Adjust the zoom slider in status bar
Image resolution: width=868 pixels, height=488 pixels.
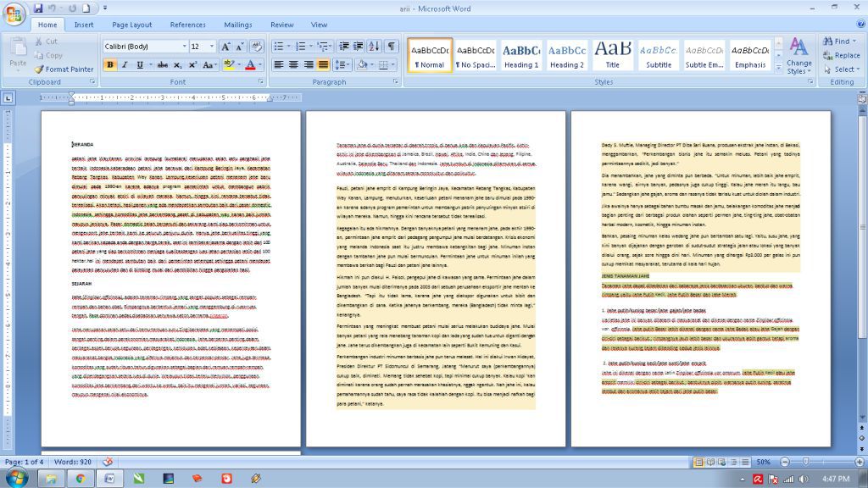coord(806,462)
